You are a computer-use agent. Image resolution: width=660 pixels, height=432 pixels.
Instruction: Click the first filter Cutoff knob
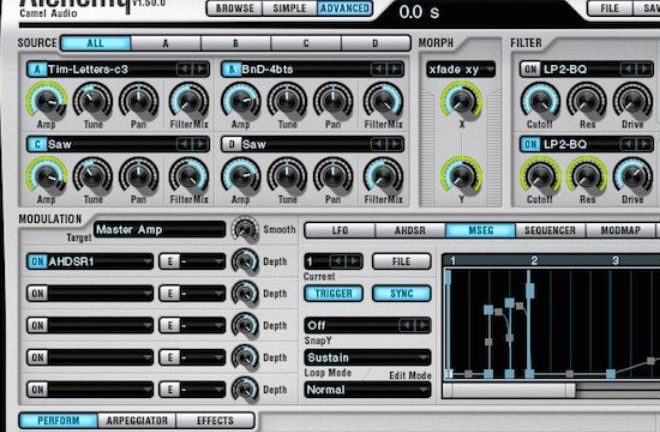pos(540,101)
